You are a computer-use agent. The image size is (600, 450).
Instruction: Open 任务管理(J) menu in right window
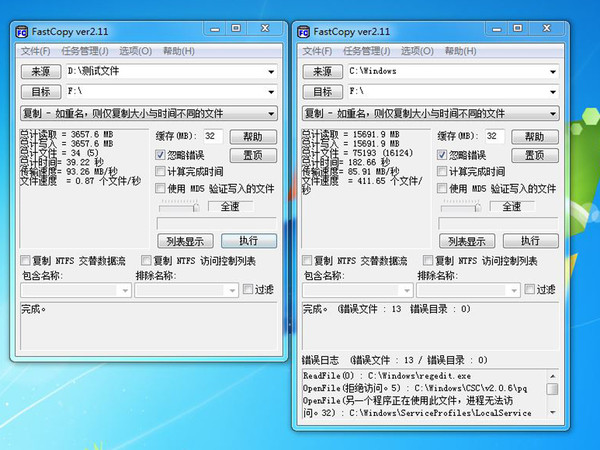(366, 51)
